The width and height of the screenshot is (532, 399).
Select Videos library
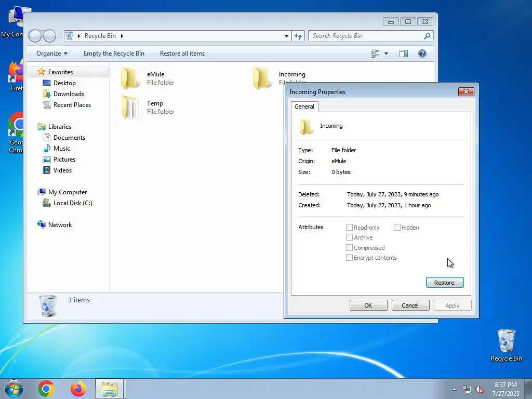[x=57, y=170]
